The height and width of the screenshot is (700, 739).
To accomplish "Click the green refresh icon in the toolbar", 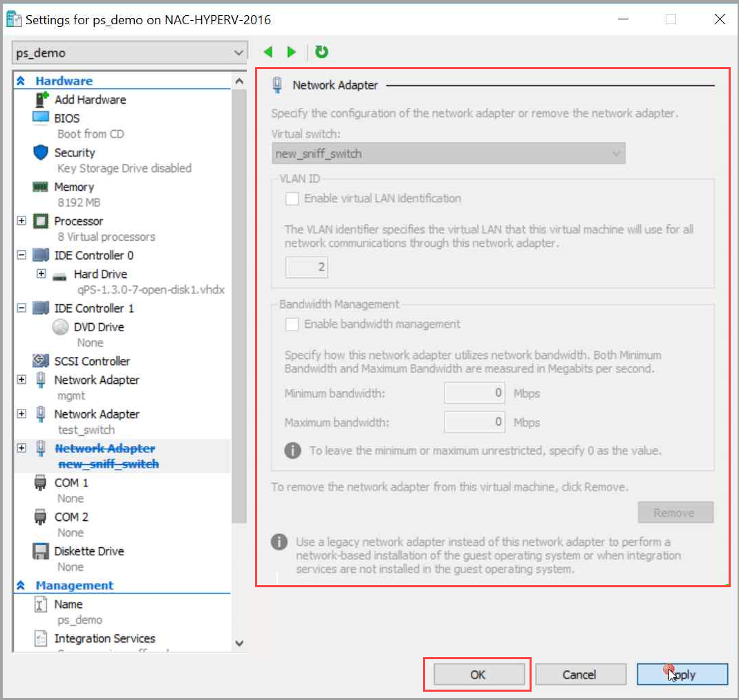I will pos(321,52).
